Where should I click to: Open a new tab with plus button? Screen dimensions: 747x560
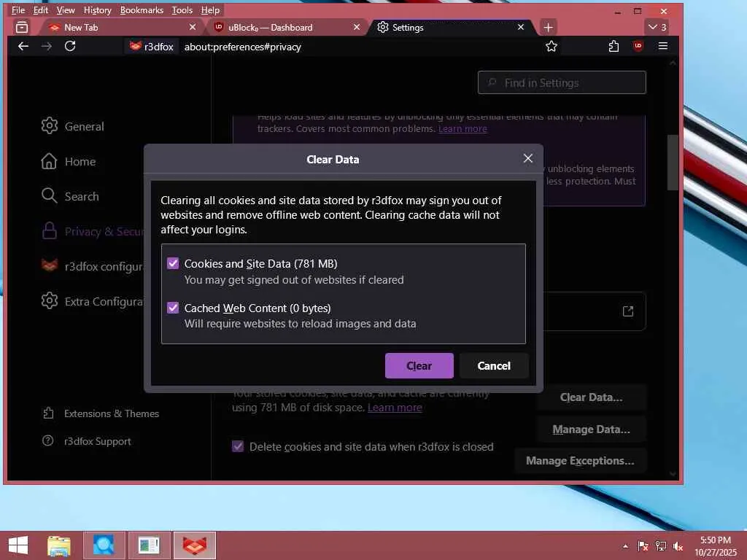pyautogui.click(x=548, y=28)
